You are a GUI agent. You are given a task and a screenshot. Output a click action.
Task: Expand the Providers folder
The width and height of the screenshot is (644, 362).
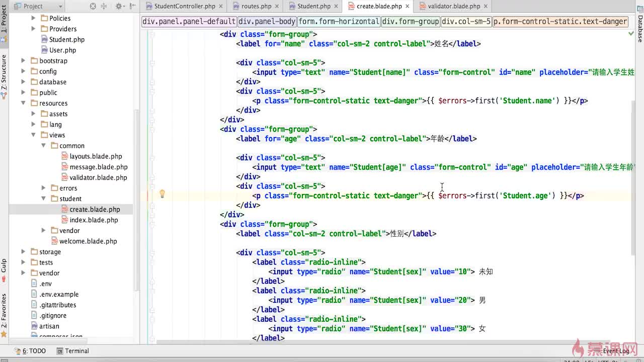pyautogui.click(x=33, y=29)
